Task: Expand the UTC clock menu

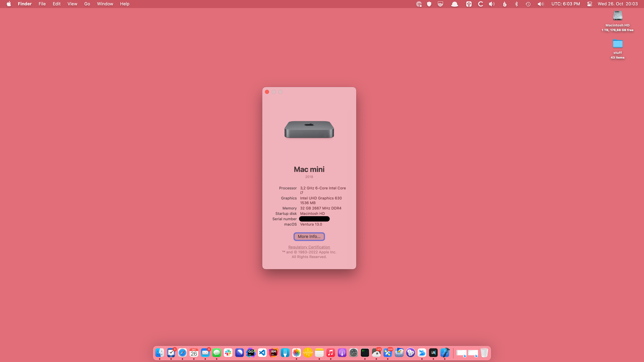Action: 566,4
